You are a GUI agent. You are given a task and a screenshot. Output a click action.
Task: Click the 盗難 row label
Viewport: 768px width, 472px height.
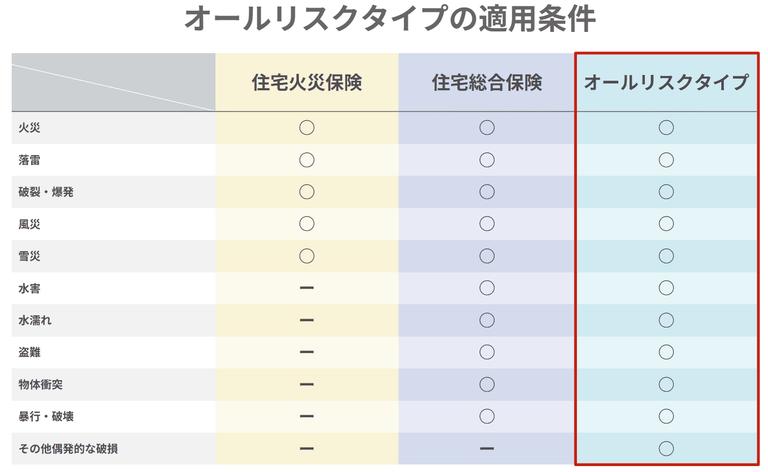(x=29, y=352)
